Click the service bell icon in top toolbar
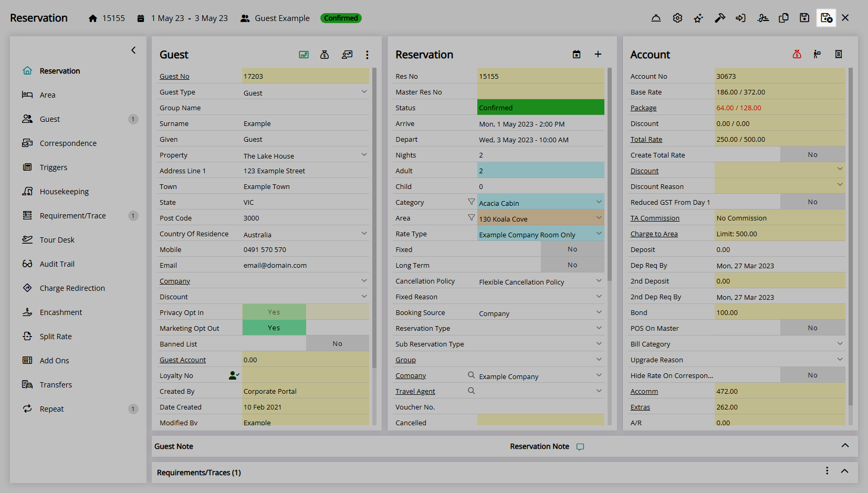868x493 pixels. (x=656, y=18)
